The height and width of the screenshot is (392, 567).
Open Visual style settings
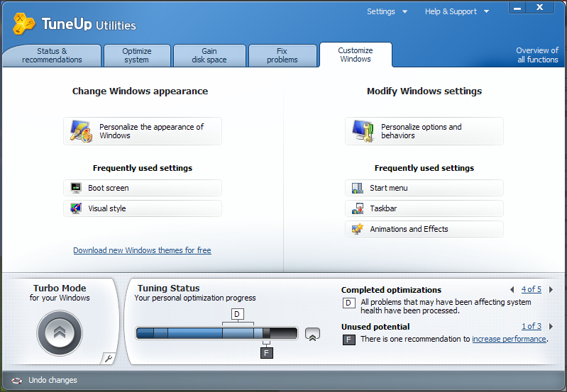point(143,208)
